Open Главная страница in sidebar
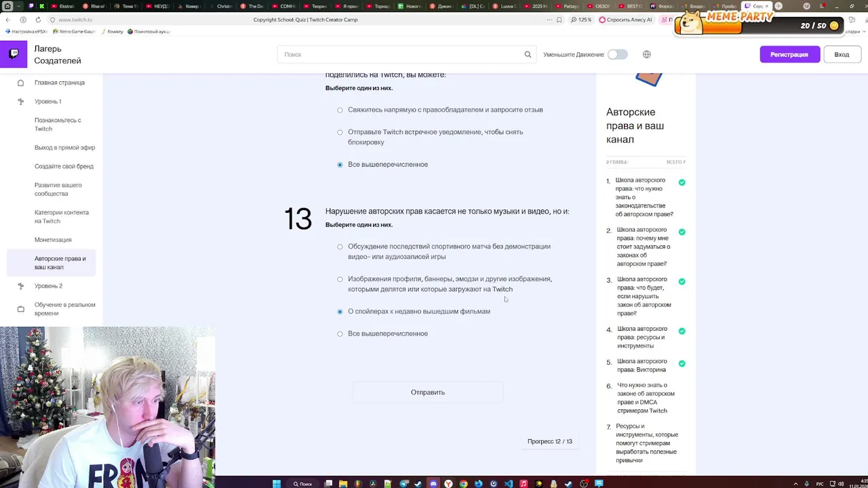Viewport: 868px width, 488px height. [60, 83]
